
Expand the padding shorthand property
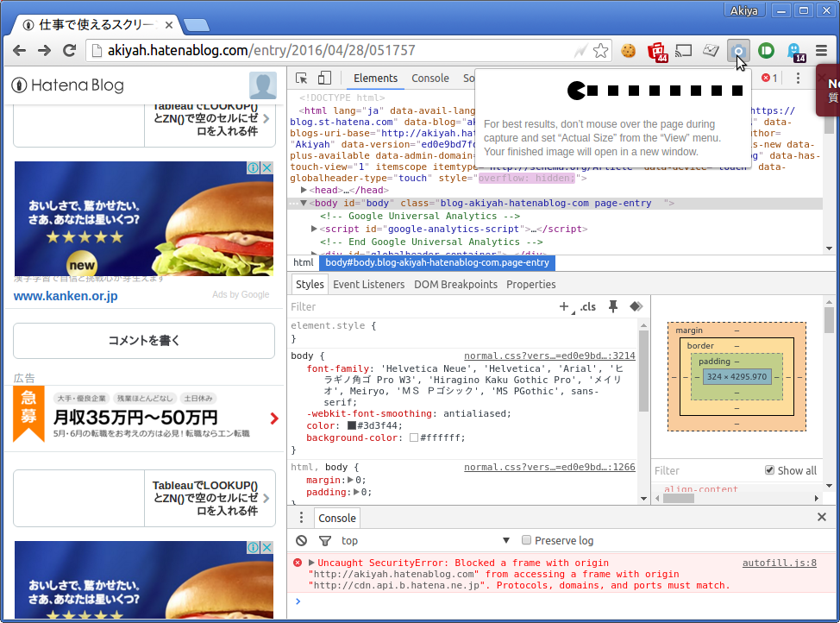[x=356, y=492]
